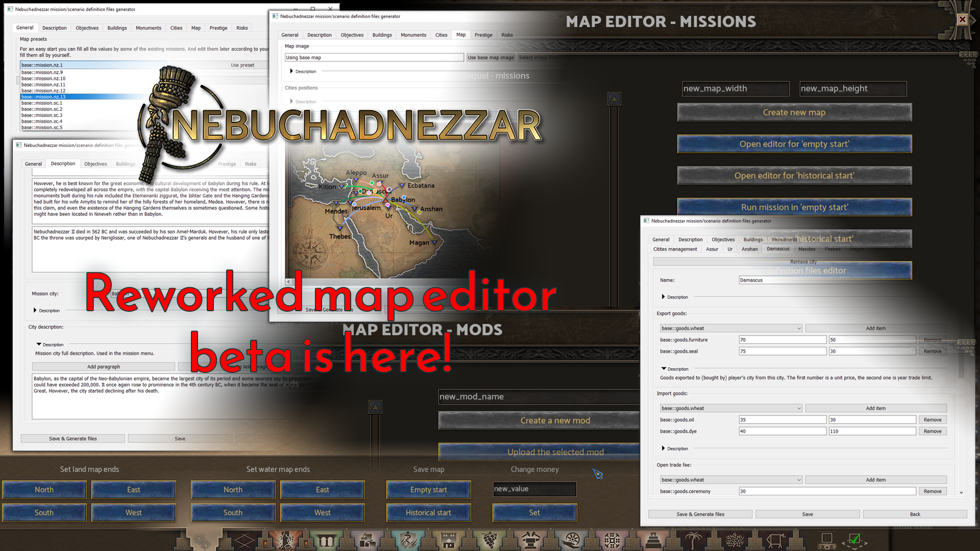Collapse the Export goods Description expander
980x551 pixels.
[664, 368]
